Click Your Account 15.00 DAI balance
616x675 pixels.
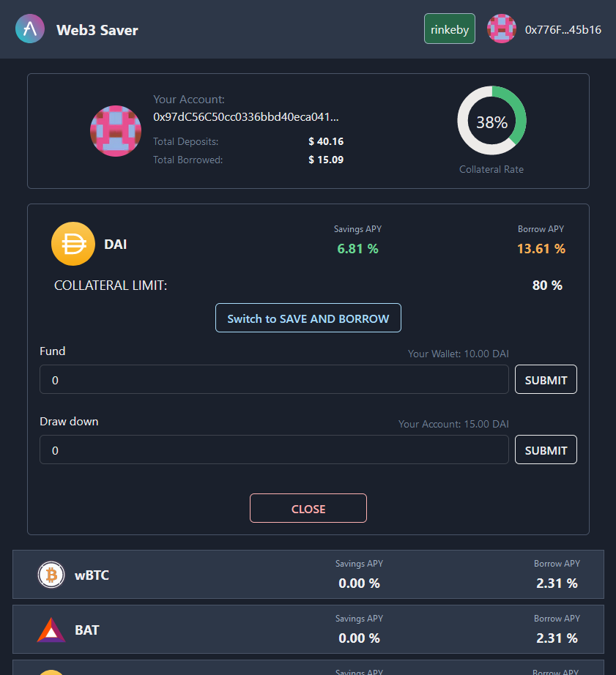453,424
